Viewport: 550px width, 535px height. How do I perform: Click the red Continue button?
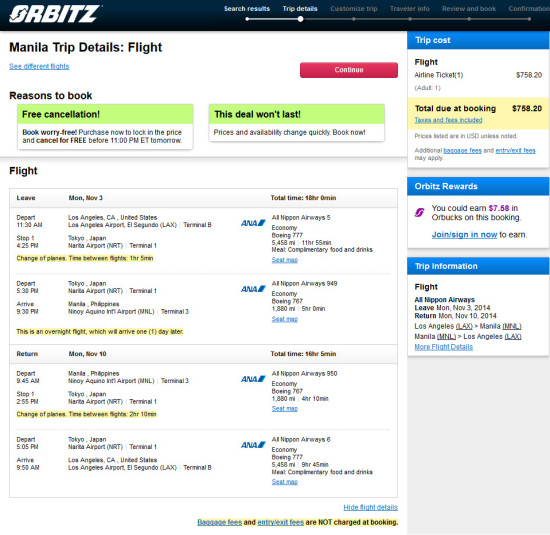(x=349, y=70)
